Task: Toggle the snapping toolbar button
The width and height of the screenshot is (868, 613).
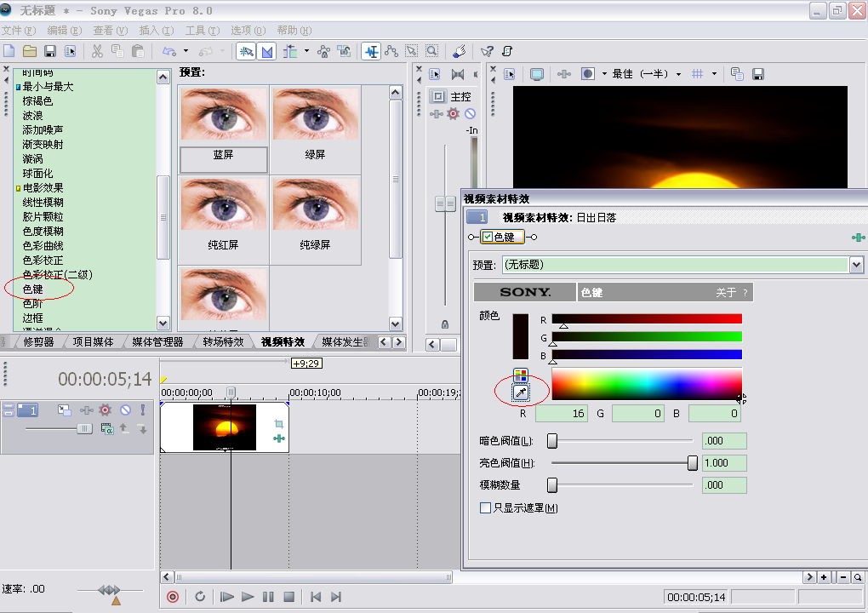Action: pos(246,51)
